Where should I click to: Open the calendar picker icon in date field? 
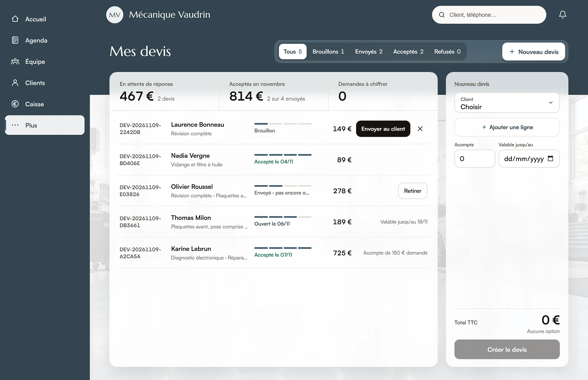551,159
